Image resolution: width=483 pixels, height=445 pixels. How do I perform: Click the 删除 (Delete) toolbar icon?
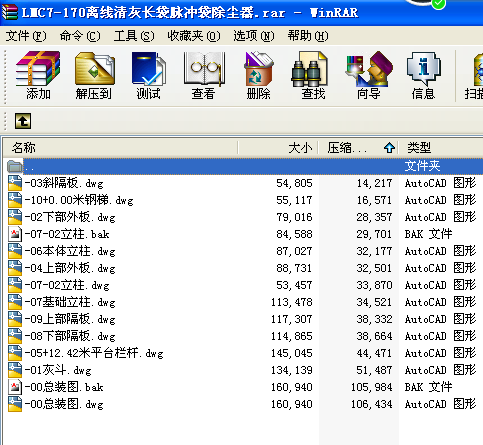(x=258, y=68)
